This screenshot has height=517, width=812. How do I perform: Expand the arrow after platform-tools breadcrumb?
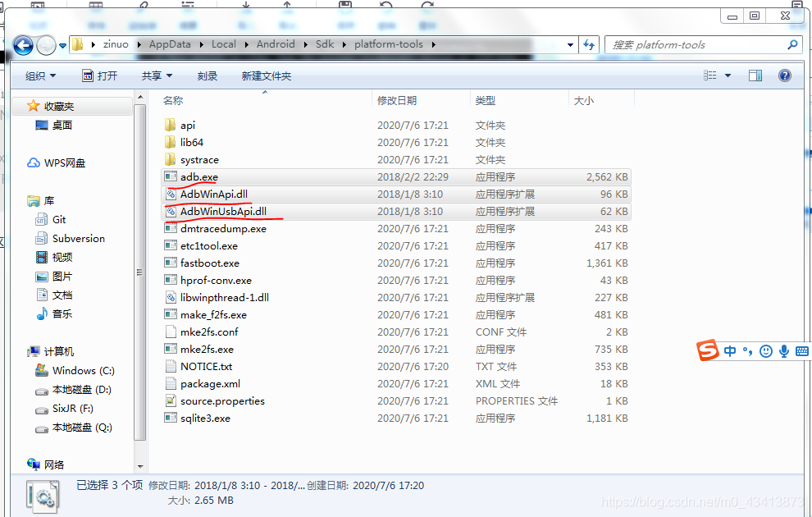433,44
